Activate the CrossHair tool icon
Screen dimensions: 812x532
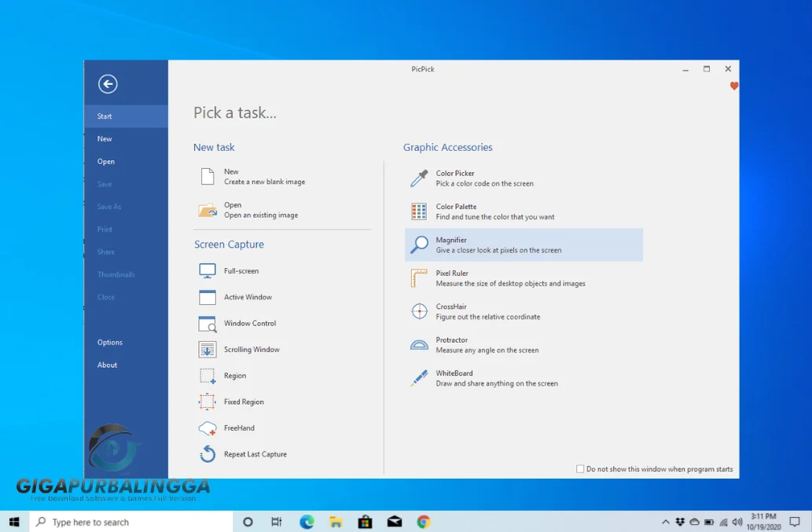[x=419, y=312]
